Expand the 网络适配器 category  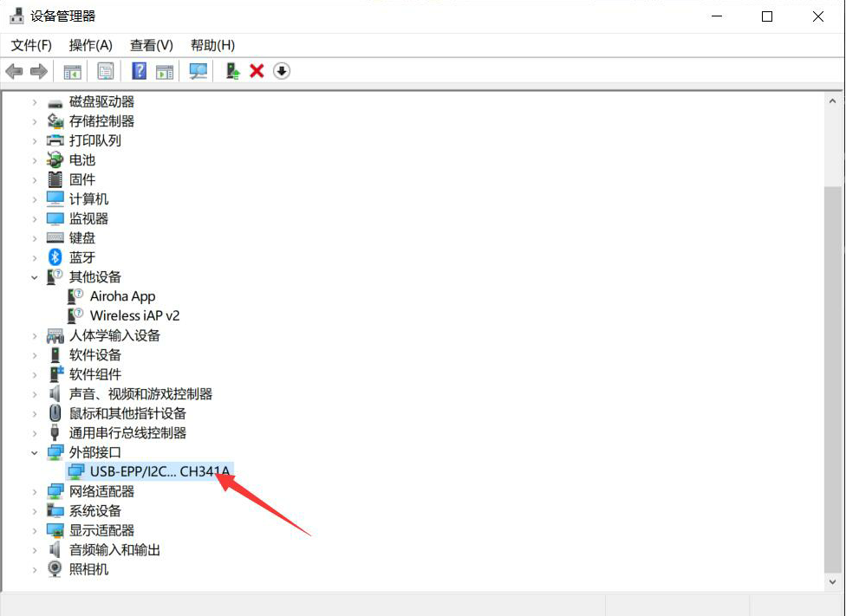pyautogui.click(x=35, y=491)
